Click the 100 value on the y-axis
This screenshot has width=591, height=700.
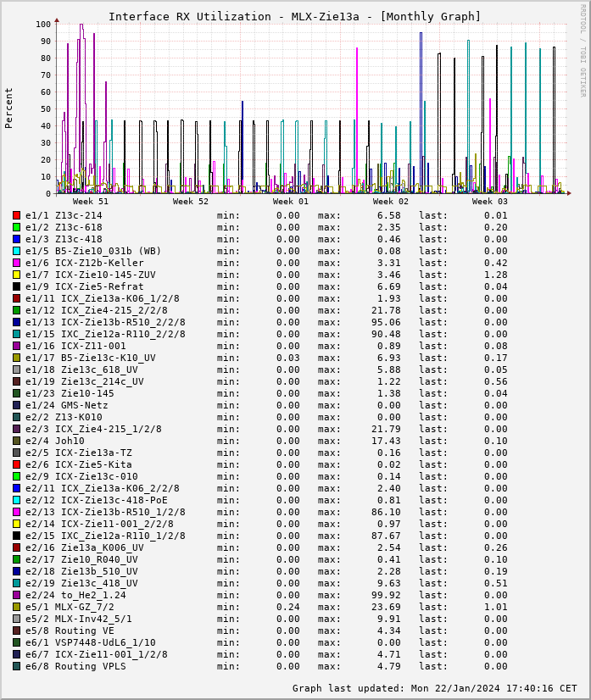(43, 24)
